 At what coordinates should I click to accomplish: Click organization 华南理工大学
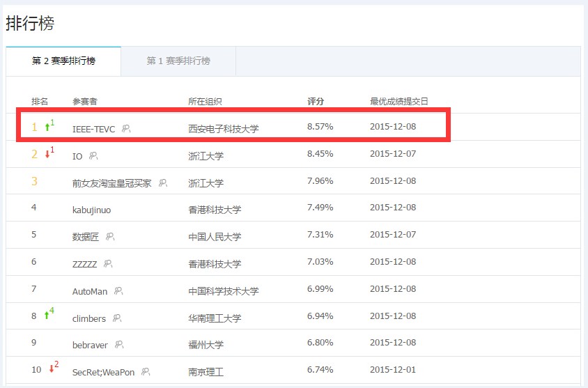click(x=215, y=318)
